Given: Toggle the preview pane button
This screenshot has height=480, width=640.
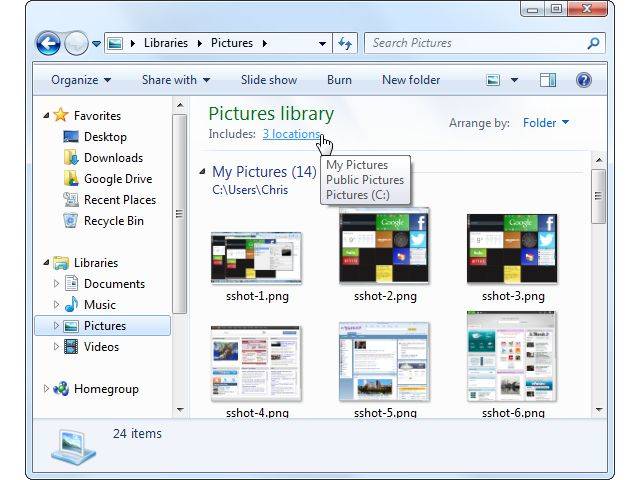Looking at the screenshot, I should click(548, 80).
